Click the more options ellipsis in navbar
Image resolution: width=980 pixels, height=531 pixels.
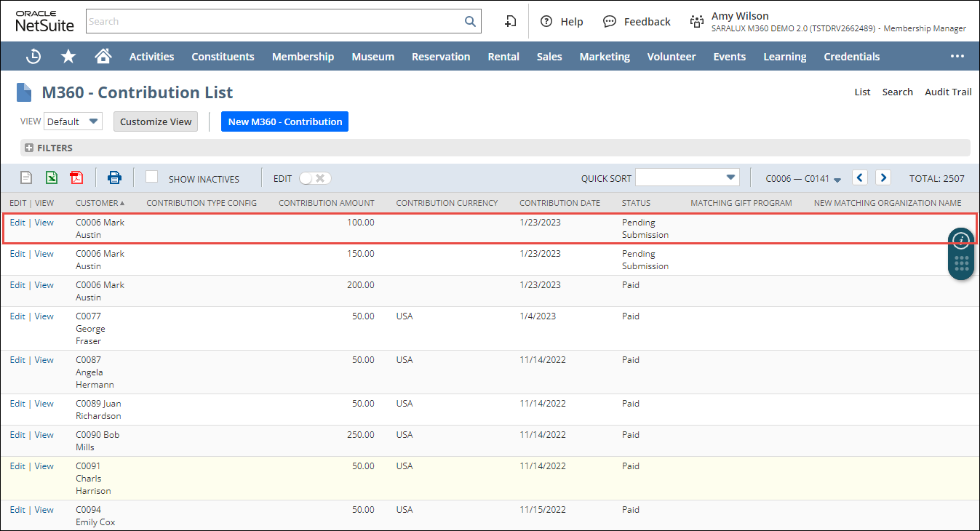pos(957,57)
